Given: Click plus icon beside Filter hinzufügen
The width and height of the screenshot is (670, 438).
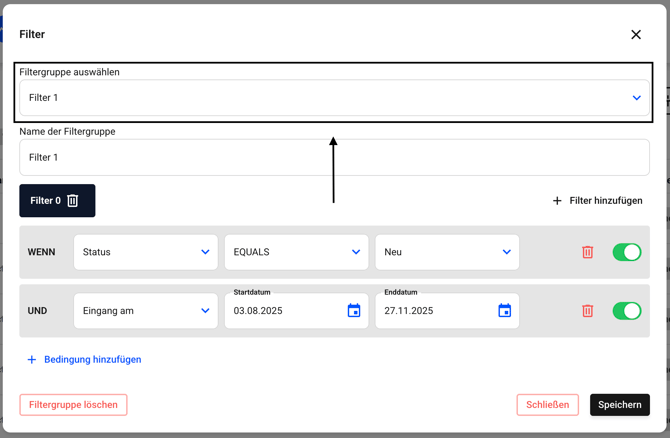Looking at the screenshot, I should [557, 201].
